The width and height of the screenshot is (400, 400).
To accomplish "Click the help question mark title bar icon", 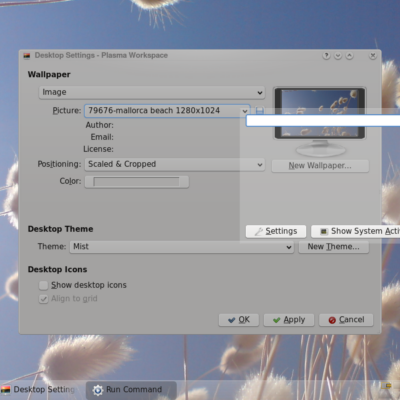I will [326, 56].
